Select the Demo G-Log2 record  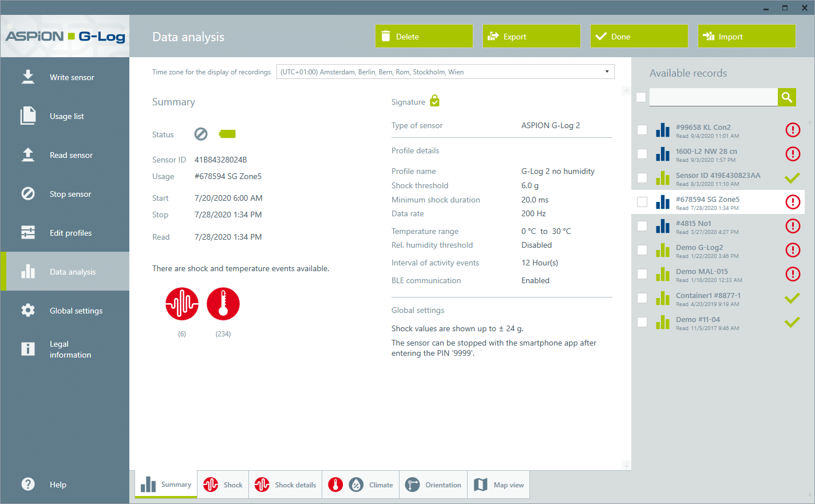[718, 250]
